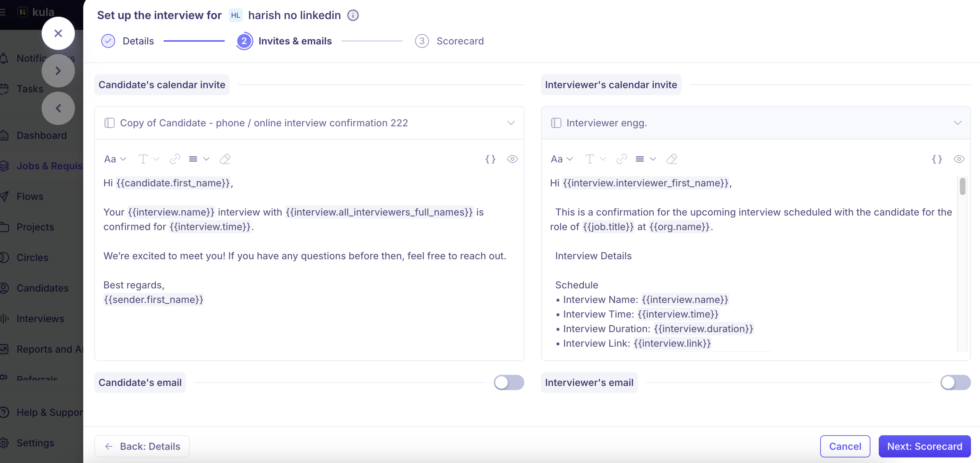Preview interviewer's calendar invite with eye icon
This screenshot has height=463, width=980.
tap(959, 159)
